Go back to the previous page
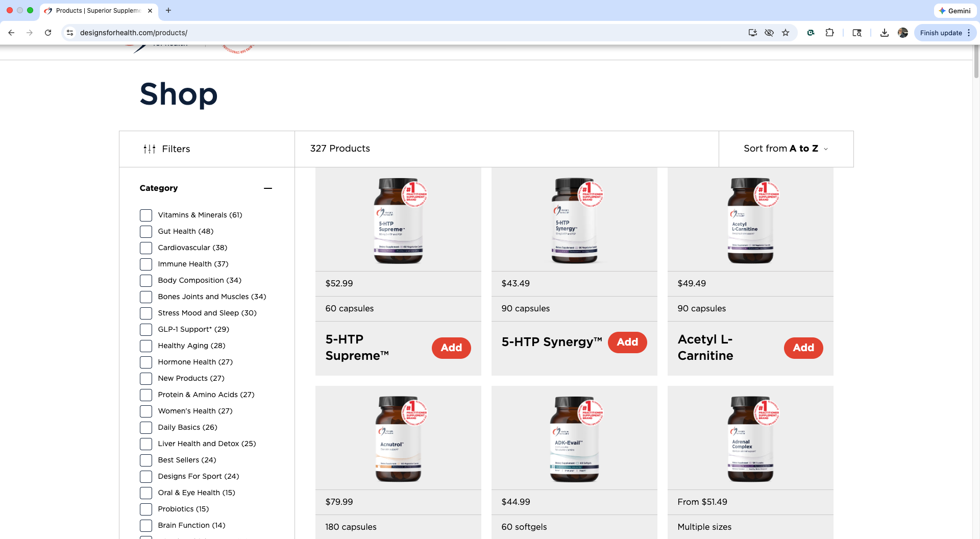 click(x=11, y=33)
